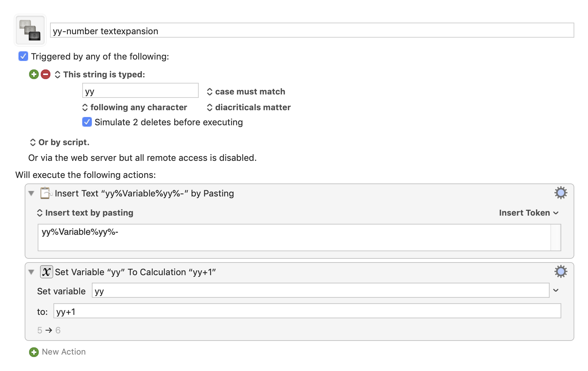The image size is (588, 371).
Task: Click the Or by script option
Action: 60,142
